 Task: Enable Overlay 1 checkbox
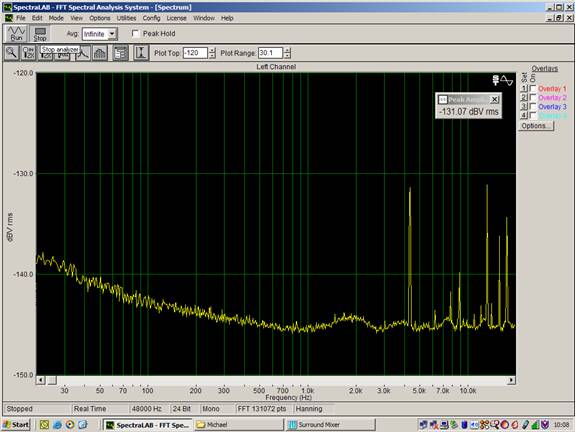(x=533, y=88)
